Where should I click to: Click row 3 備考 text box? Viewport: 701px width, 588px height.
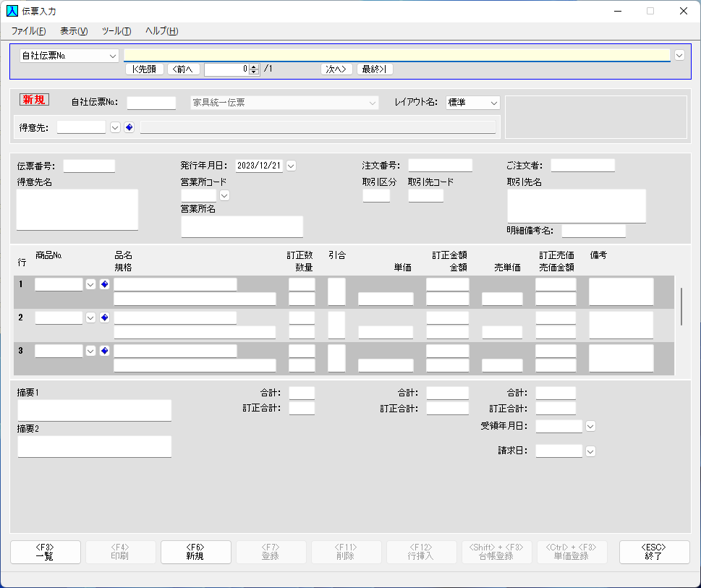coord(621,358)
